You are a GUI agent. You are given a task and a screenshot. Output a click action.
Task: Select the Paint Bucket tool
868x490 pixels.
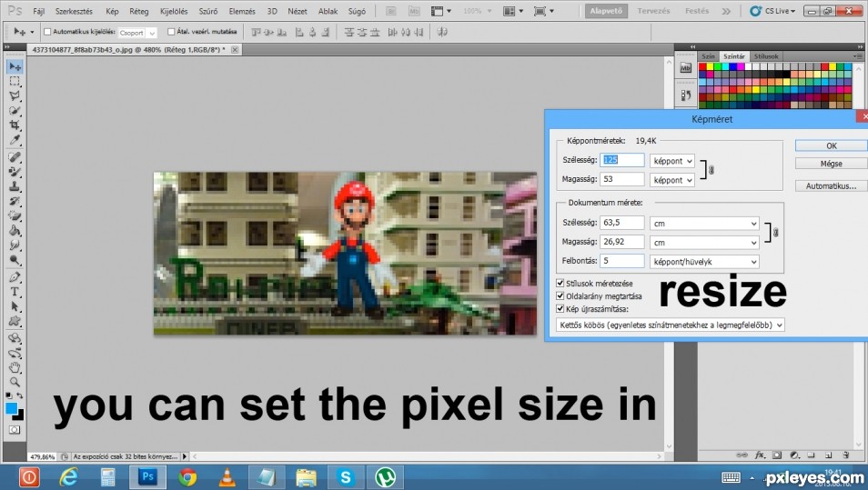point(15,230)
